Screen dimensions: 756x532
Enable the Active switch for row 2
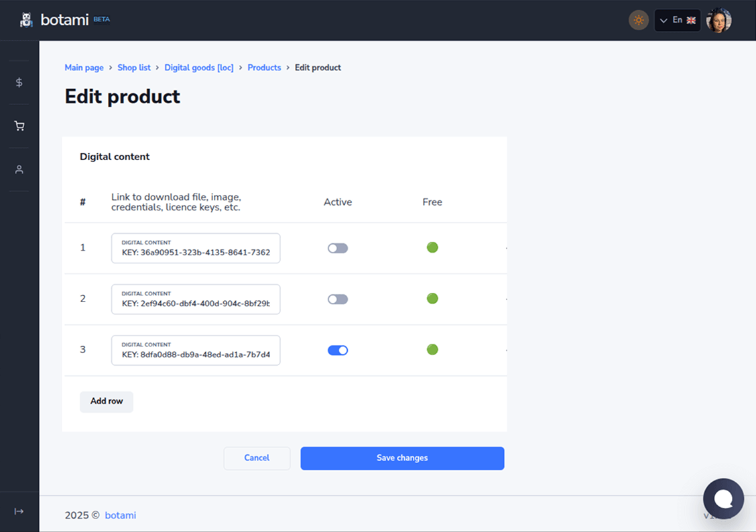[338, 299]
